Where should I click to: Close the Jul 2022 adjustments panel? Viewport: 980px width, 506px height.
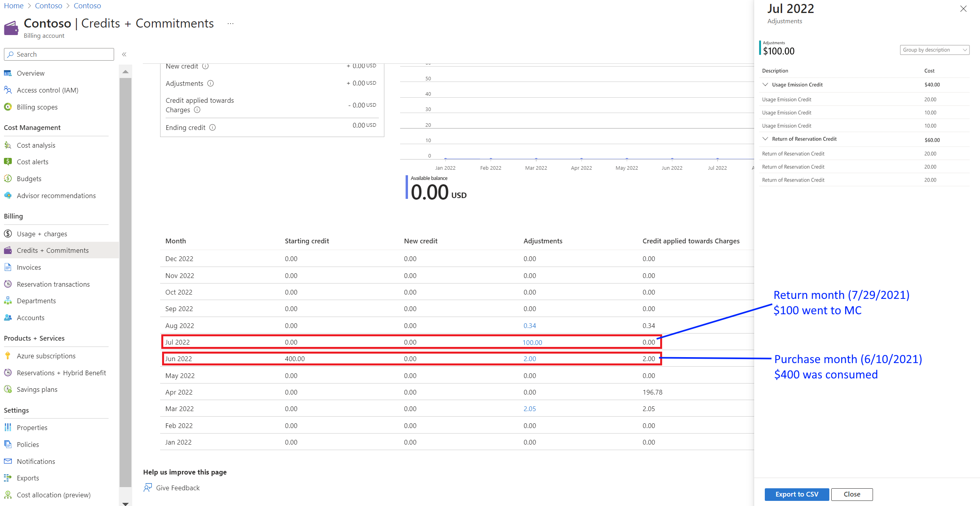click(x=963, y=9)
